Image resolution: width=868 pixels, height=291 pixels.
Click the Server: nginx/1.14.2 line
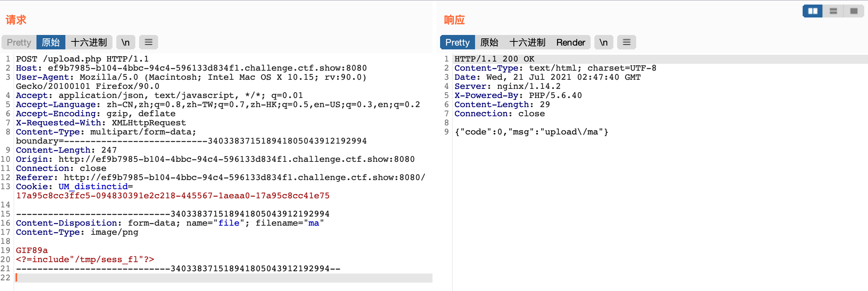[507, 86]
